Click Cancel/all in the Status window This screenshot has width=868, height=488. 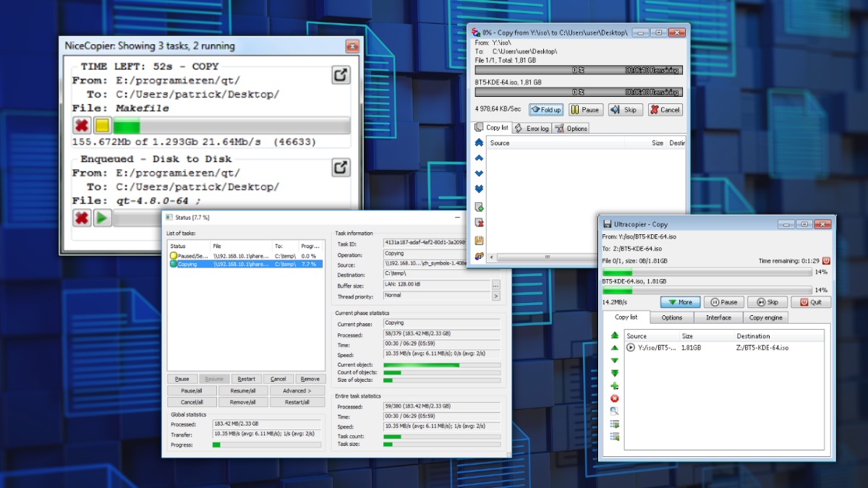pyautogui.click(x=192, y=402)
